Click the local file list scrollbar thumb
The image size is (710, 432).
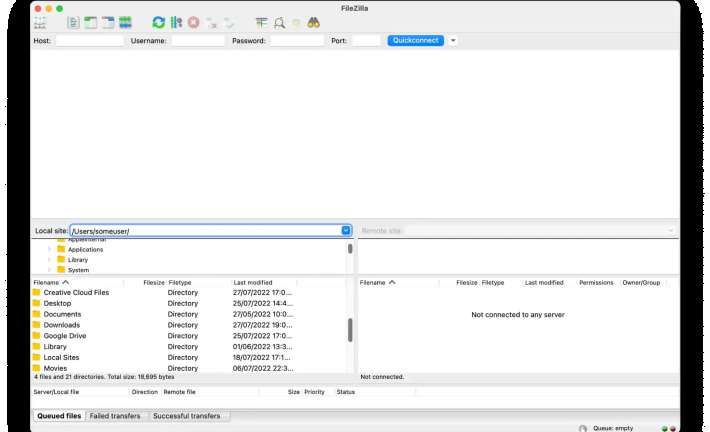(350, 330)
